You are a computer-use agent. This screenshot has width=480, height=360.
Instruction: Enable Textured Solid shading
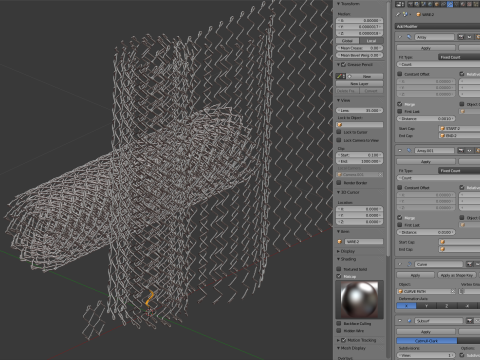pos(339,269)
